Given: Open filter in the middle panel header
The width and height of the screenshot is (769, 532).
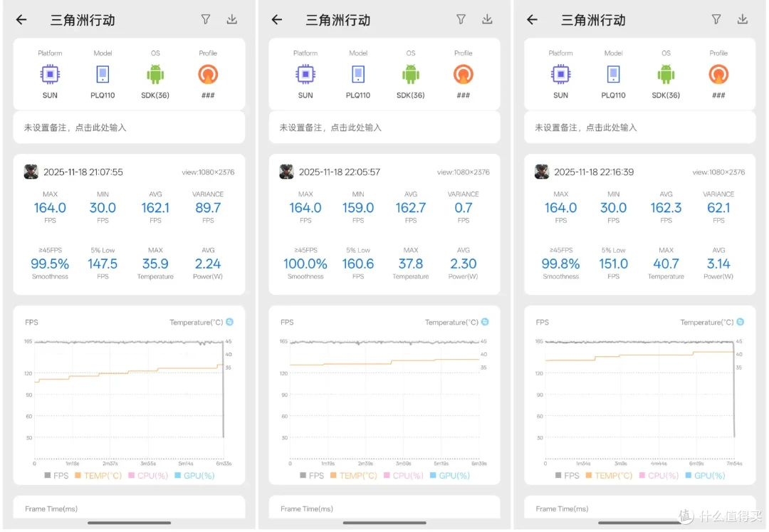Looking at the screenshot, I should (x=461, y=19).
